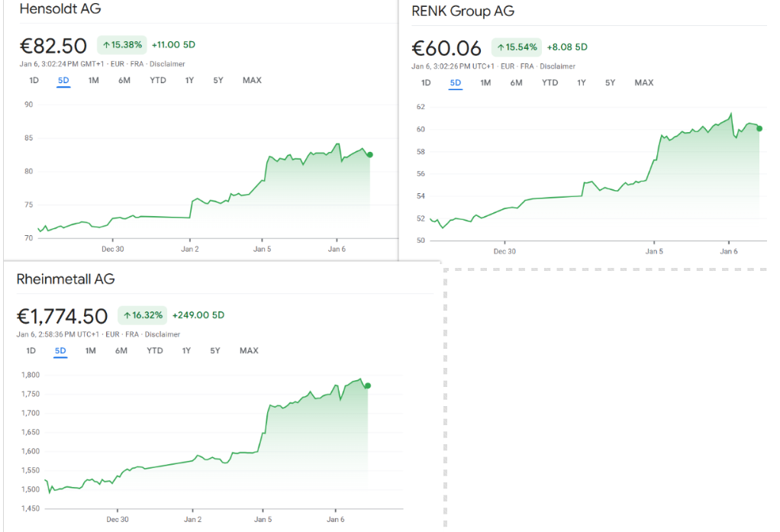Show MAX range for Hensoldt AG
780x532 pixels.
252,80
